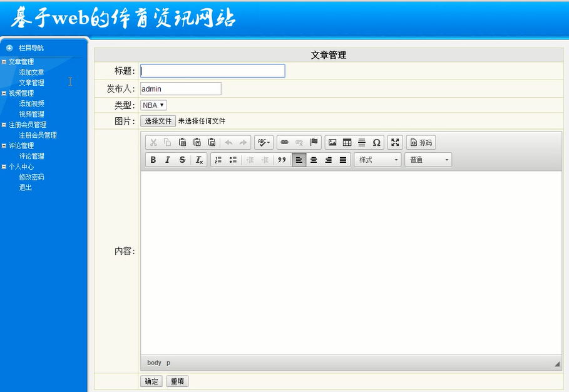Focus the 标题 title input field
Viewport: 569px width, 392px height.
click(213, 71)
